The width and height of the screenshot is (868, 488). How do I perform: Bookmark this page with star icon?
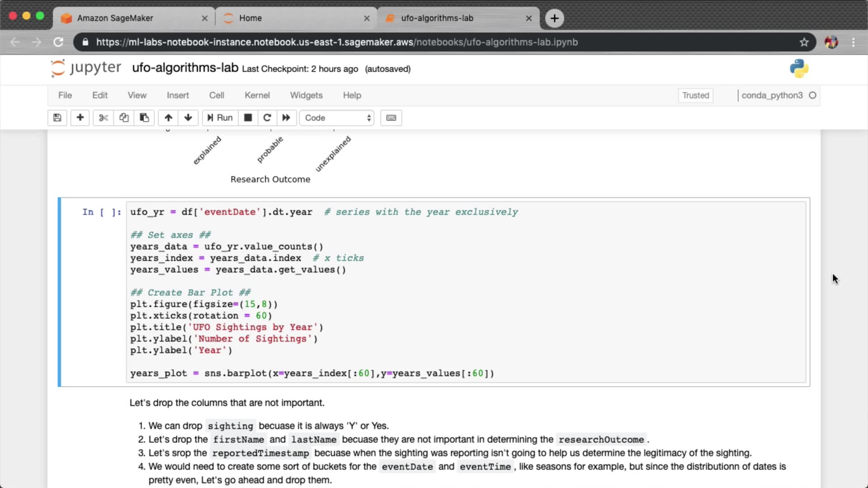click(x=804, y=42)
